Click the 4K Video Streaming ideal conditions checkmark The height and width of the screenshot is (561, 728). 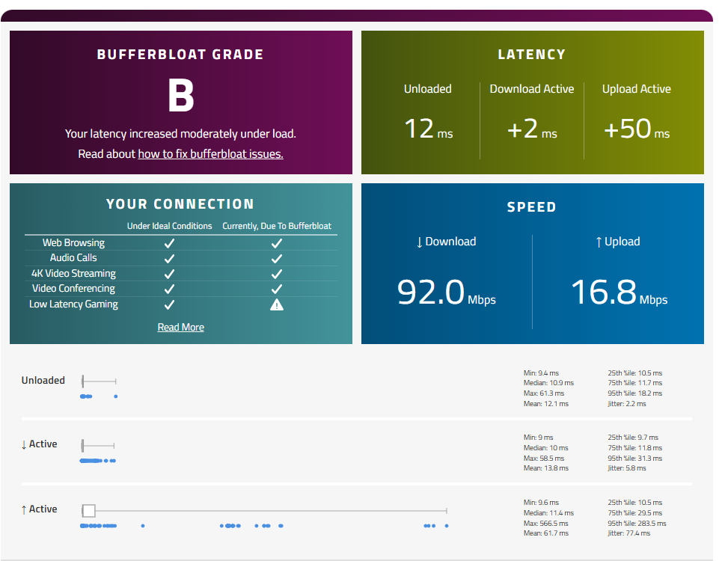(x=169, y=274)
